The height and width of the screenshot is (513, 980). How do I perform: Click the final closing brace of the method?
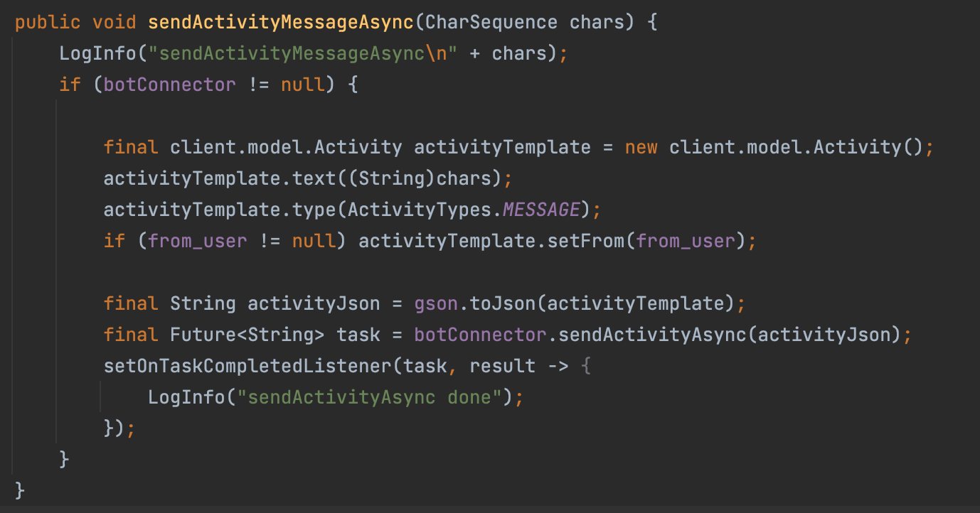(19, 490)
